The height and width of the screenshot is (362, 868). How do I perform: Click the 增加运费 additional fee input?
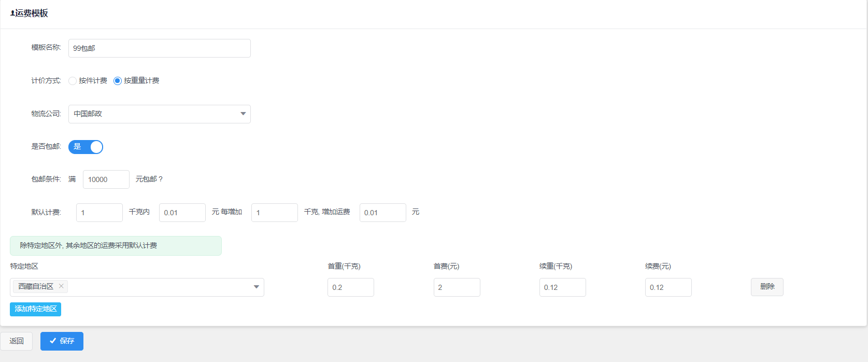[382, 213]
